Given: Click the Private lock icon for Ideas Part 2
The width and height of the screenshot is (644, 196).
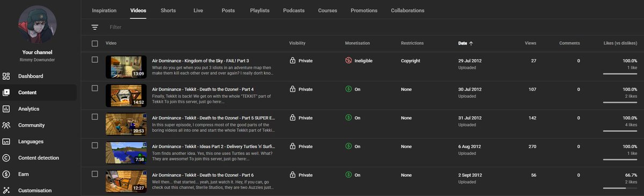Looking at the screenshot, I should pos(292,146).
